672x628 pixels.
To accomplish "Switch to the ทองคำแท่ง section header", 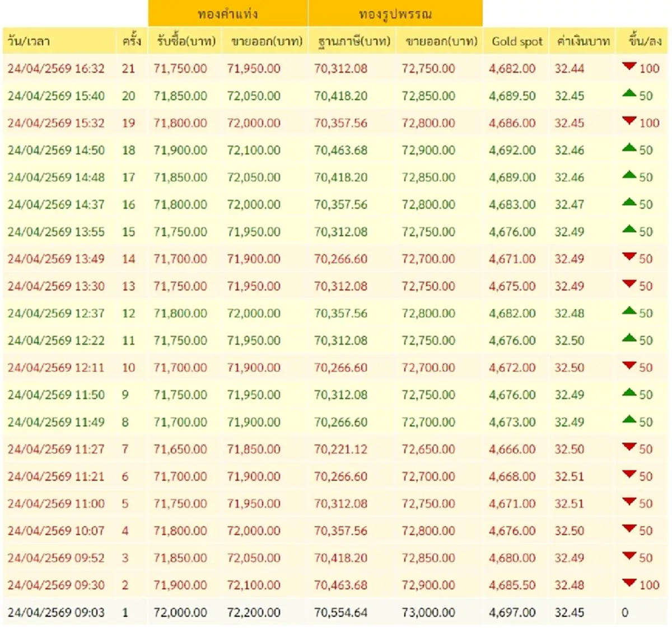I will pos(227,12).
